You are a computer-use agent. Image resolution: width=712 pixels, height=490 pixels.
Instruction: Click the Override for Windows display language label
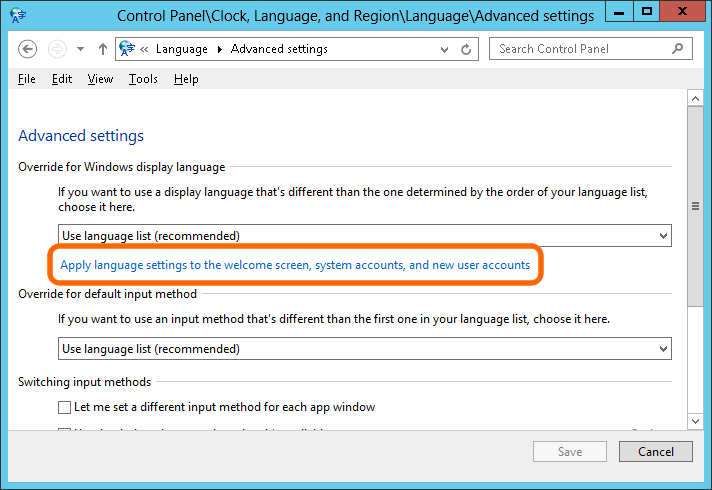click(x=122, y=167)
